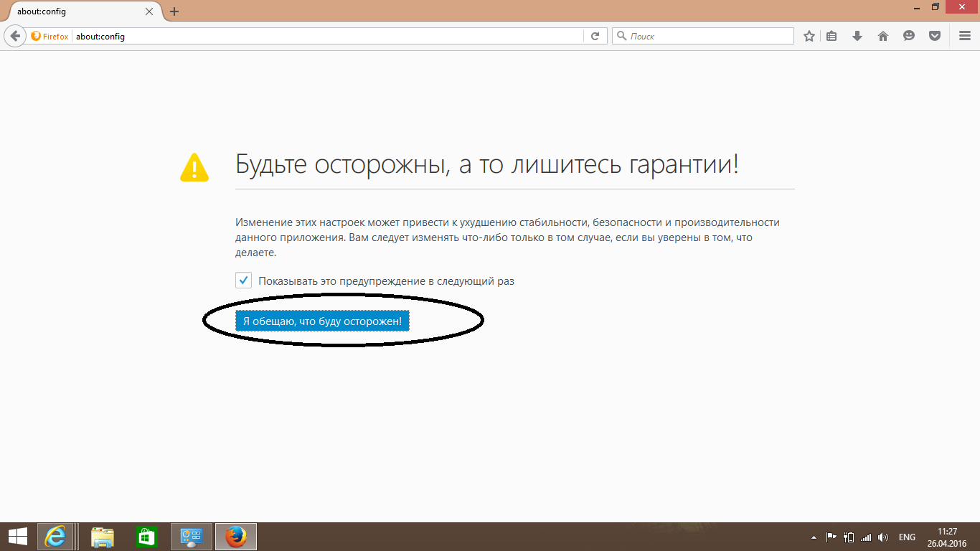Close the about:config tab
Screen dimensions: 980x551
149,11
